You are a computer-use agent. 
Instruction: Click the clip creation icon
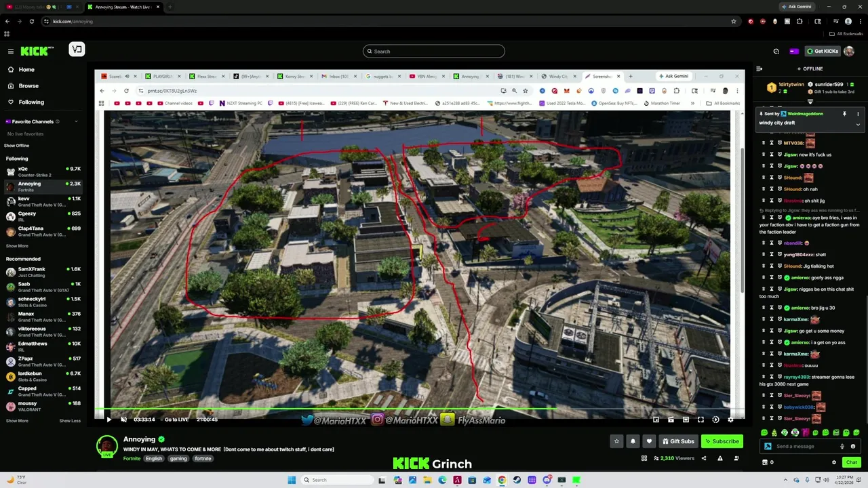(x=671, y=420)
